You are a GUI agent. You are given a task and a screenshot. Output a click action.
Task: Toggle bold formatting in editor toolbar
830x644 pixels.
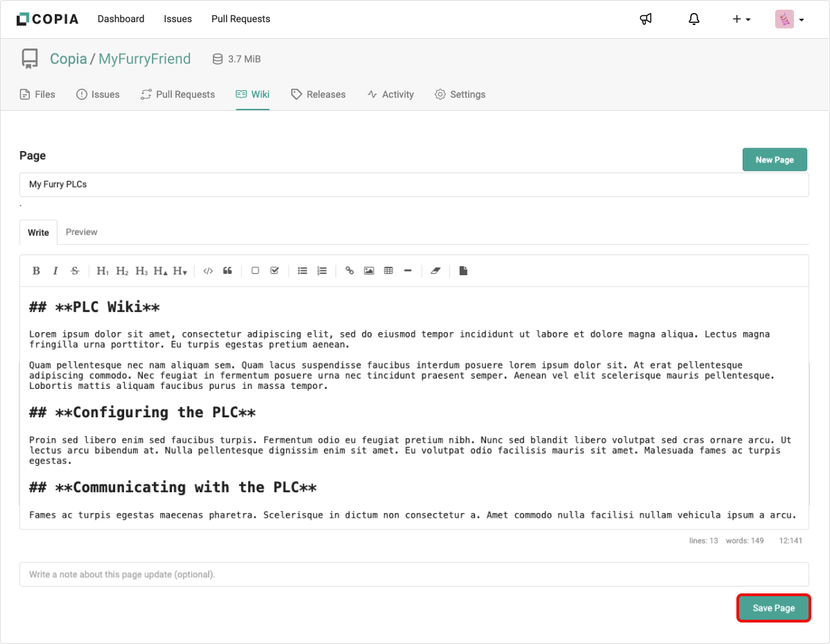tap(37, 271)
